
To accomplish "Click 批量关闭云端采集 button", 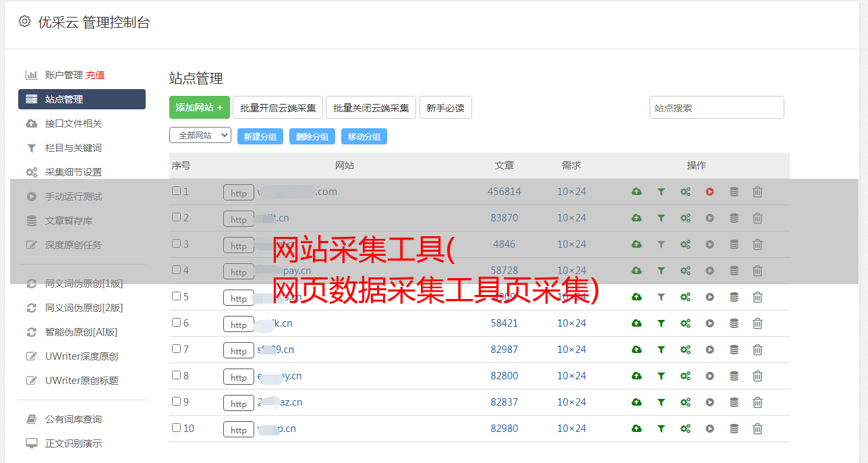I will click(x=371, y=107).
